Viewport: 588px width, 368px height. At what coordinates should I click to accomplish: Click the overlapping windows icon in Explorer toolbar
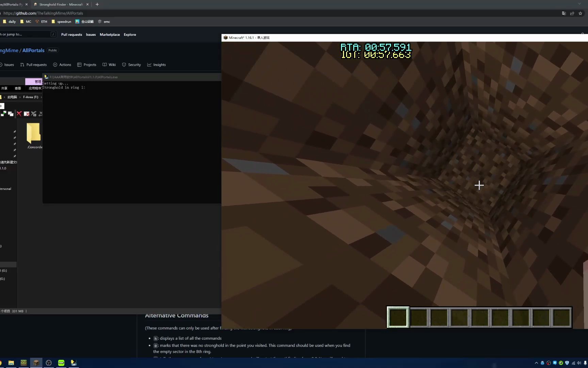point(11,114)
